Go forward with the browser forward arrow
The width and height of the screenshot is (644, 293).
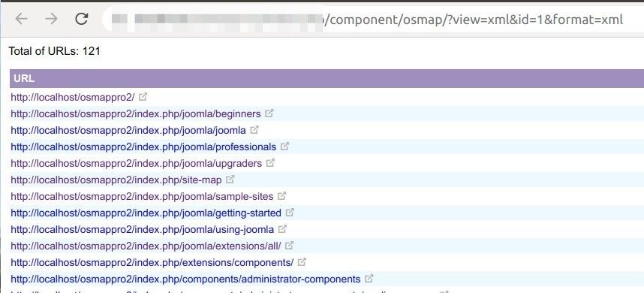[x=51, y=19]
